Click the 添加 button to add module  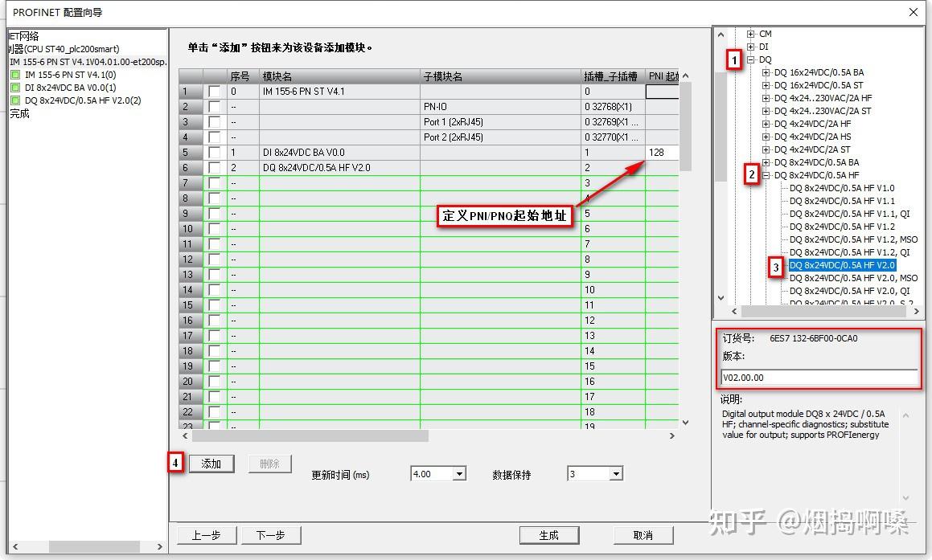pyautogui.click(x=211, y=464)
